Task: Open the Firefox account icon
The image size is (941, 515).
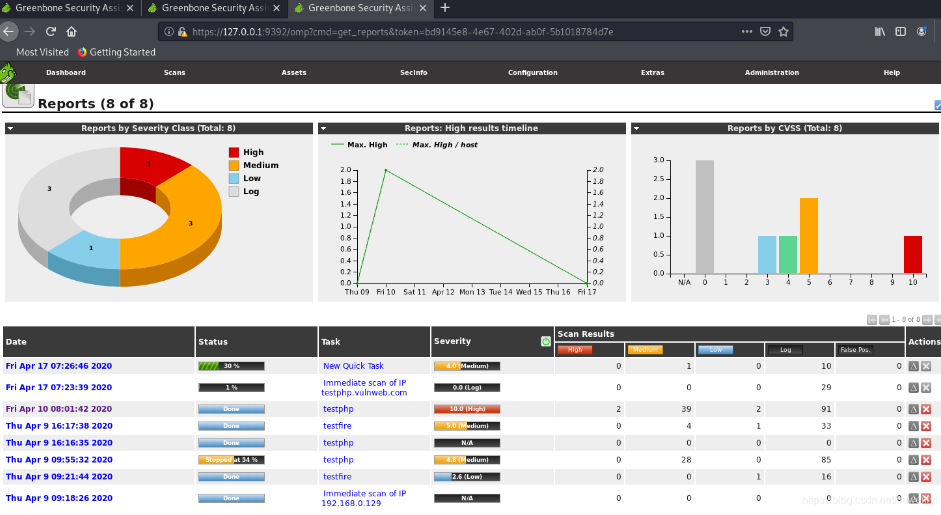Action: pyautogui.click(x=922, y=32)
